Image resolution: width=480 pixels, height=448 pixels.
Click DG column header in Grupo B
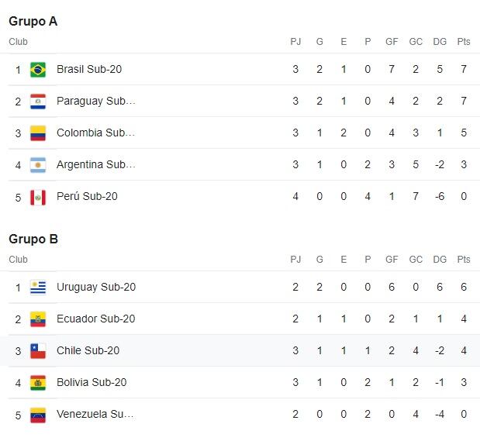pos(440,260)
